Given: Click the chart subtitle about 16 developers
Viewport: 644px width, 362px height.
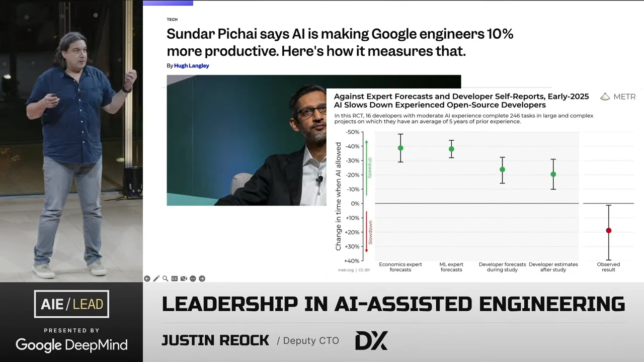Looking at the screenshot, I should click(x=463, y=119).
